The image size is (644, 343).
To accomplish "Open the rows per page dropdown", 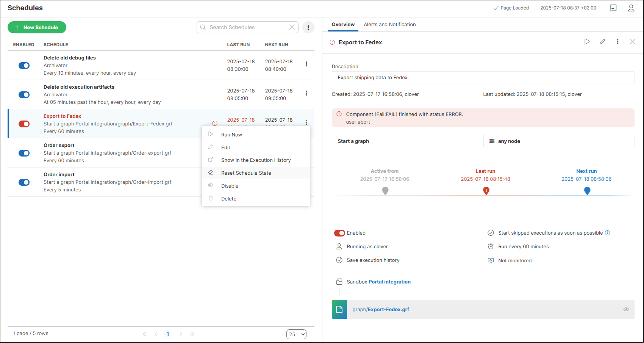I will click(296, 334).
